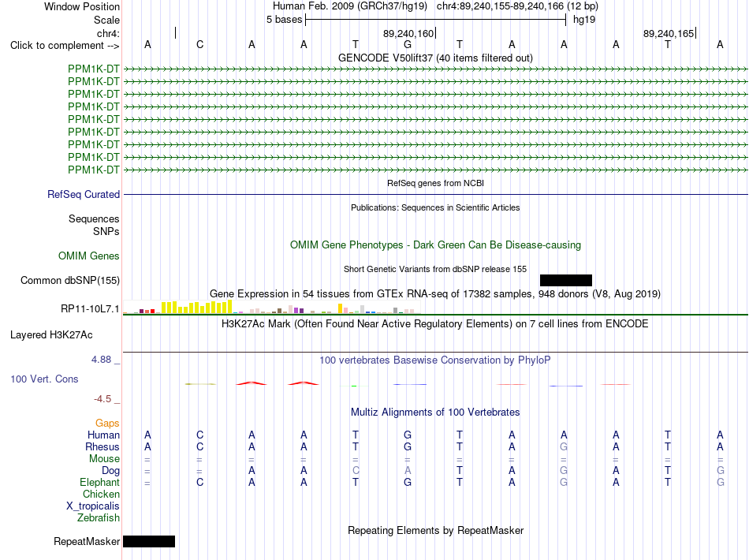Select the 'Human' species alignment label

103,435
